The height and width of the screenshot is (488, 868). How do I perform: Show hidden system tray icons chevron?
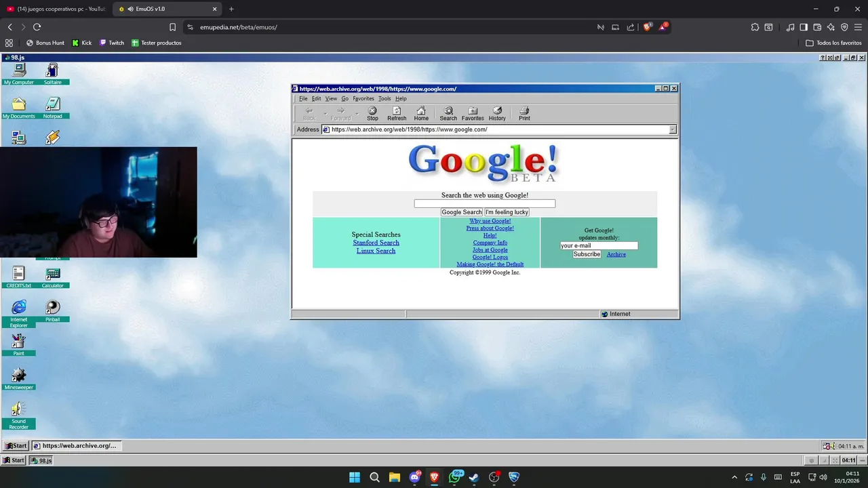734,477
